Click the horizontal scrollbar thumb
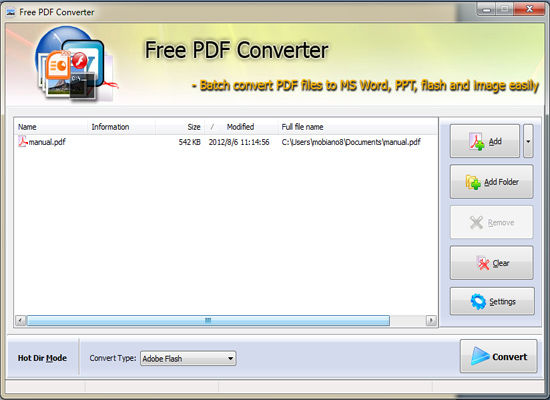The width and height of the screenshot is (550, 400). tap(208, 320)
